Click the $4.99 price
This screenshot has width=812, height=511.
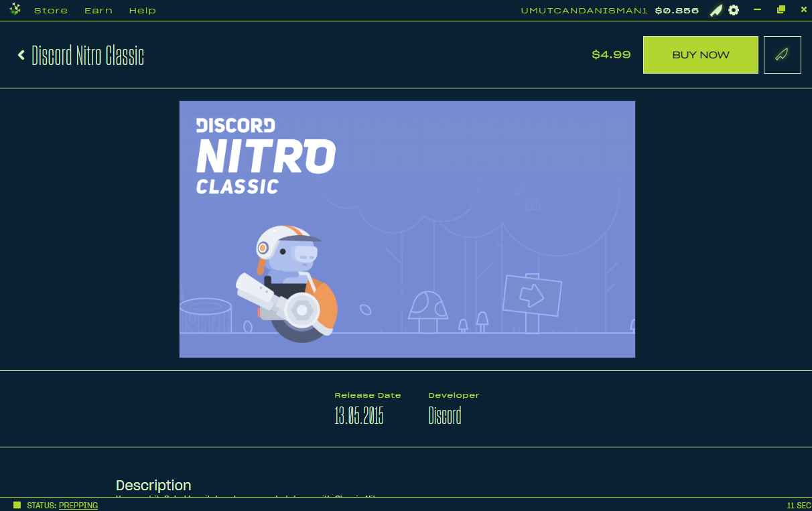[611, 55]
